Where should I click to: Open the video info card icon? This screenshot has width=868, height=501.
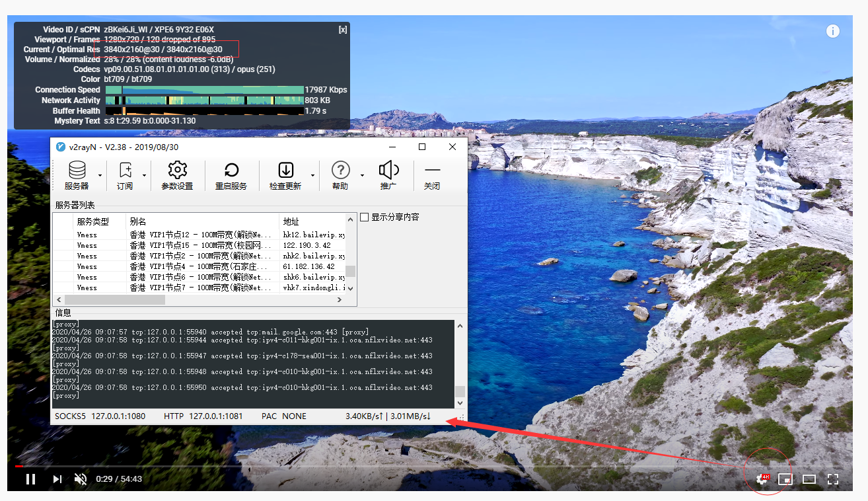pyautogui.click(x=832, y=31)
